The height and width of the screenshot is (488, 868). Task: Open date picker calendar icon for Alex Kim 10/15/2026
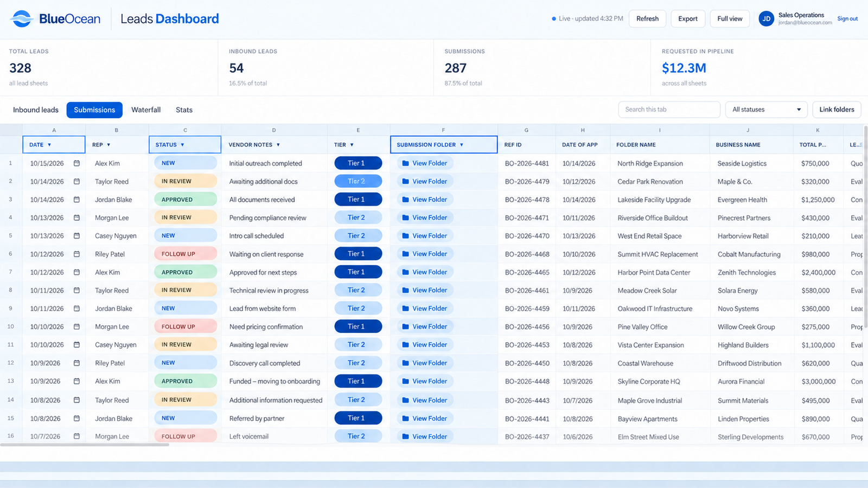click(x=76, y=163)
